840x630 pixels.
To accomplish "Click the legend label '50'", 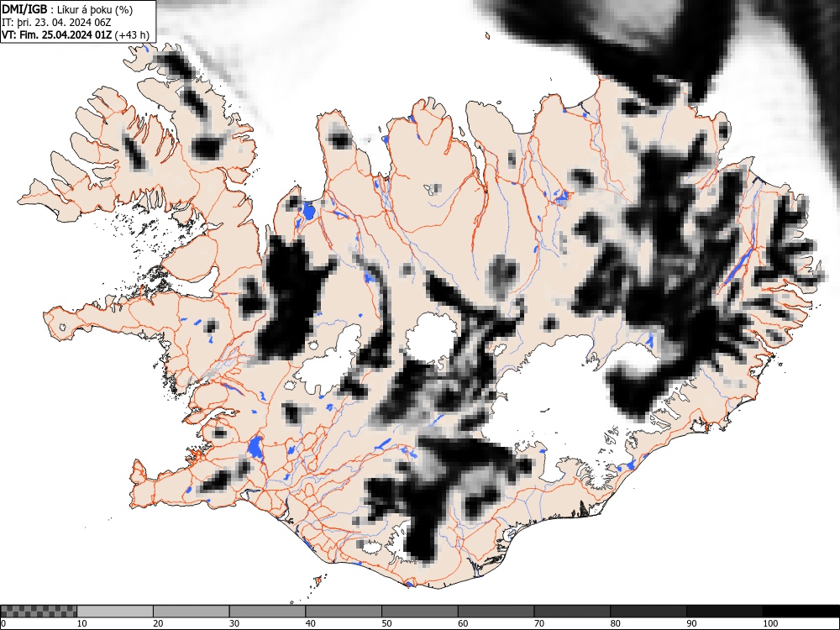I will 386,623.
